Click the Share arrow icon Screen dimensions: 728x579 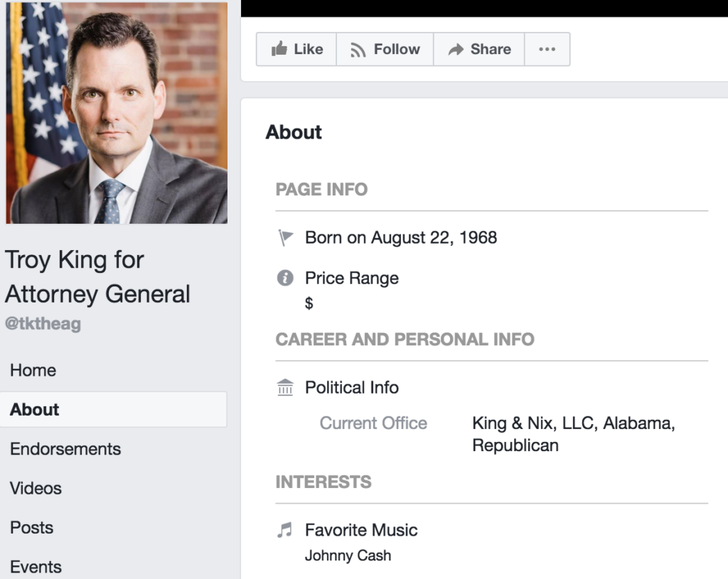tap(455, 49)
